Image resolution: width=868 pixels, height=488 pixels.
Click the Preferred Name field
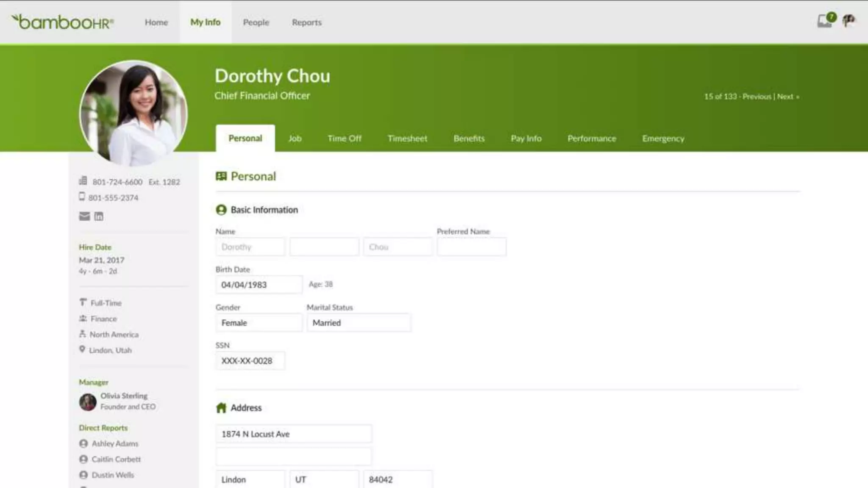[x=471, y=247]
